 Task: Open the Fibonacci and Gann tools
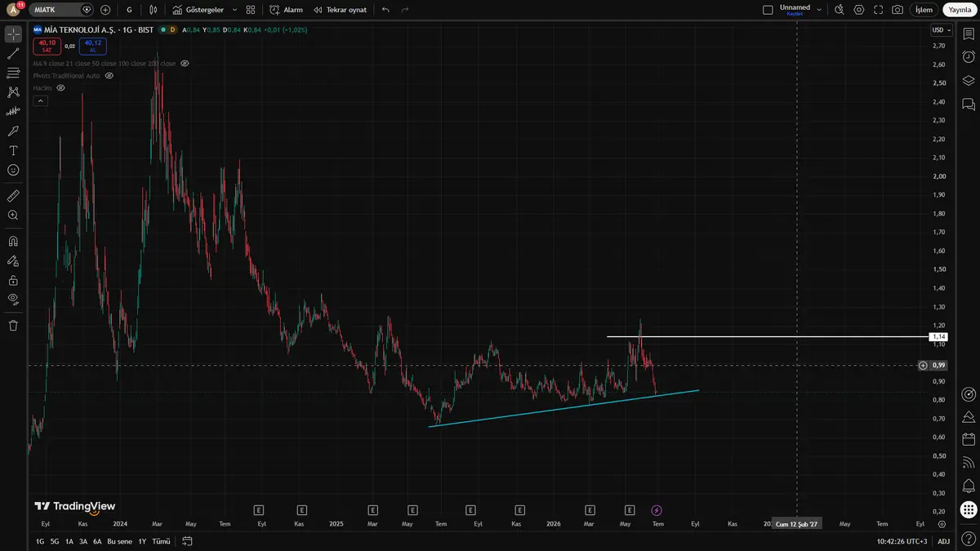pyautogui.click(x=13, y=73)
